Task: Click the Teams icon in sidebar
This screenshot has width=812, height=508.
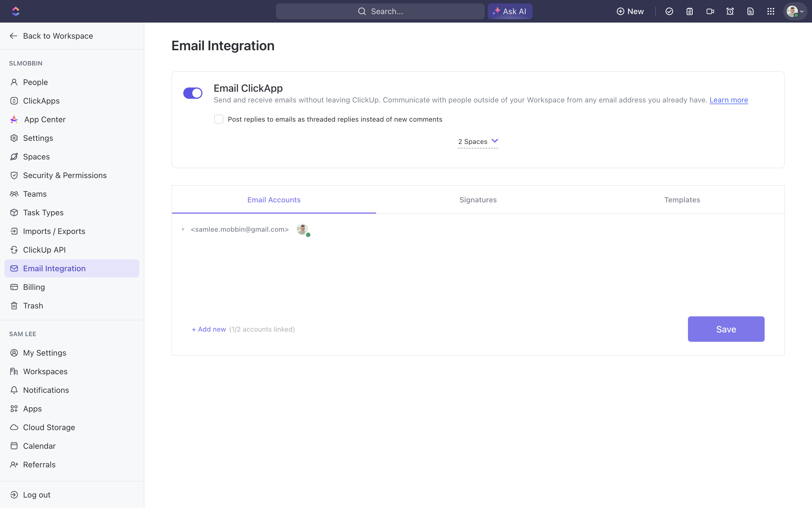Action: 14,194
